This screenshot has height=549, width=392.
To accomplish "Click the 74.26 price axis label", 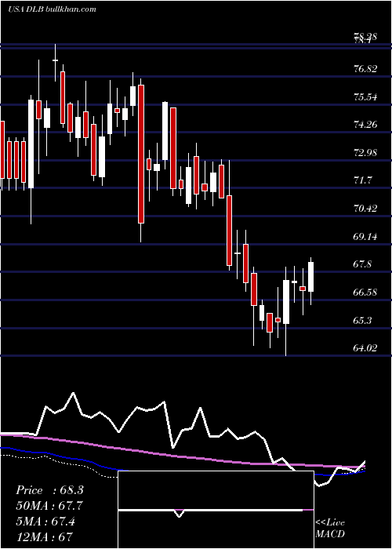I will pos(365,124).
